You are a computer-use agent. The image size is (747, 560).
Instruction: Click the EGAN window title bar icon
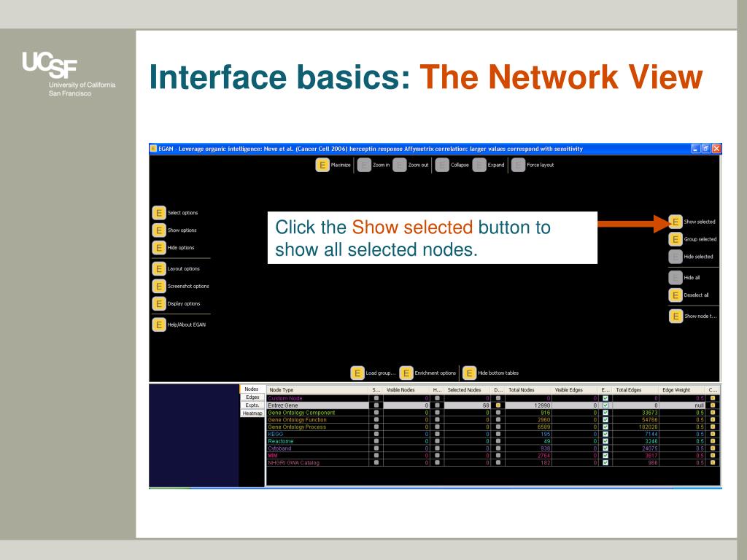[x=153, y=149]
